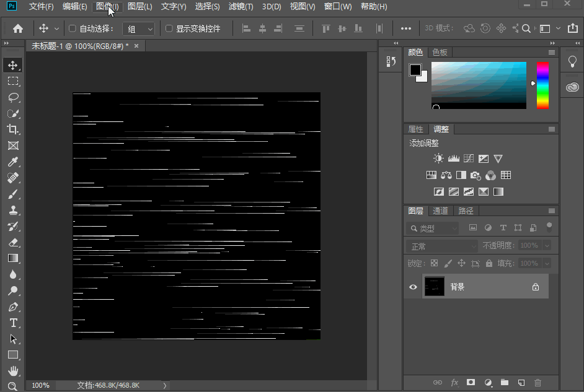Create a new layer from the Layers panel
Screen dimensions: 584x392
click(x=521, y=383)
